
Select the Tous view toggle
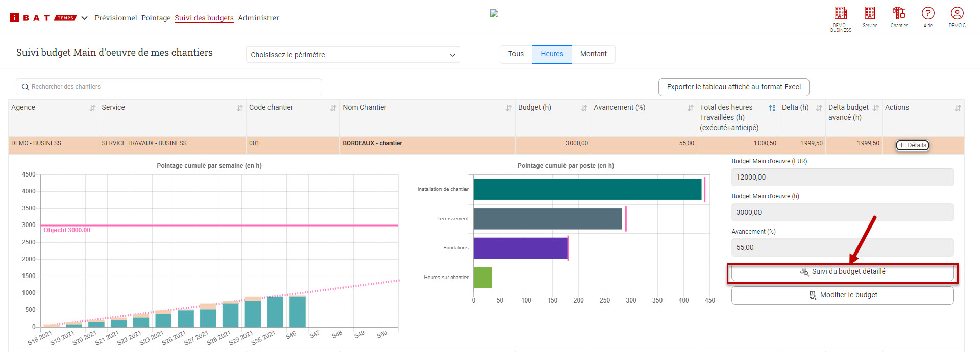tap(516, 54)
